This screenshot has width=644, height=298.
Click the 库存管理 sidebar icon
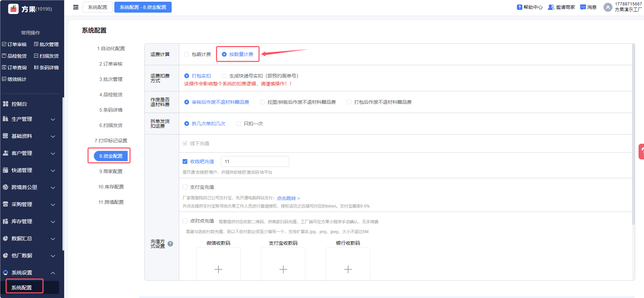pos(5,221)
